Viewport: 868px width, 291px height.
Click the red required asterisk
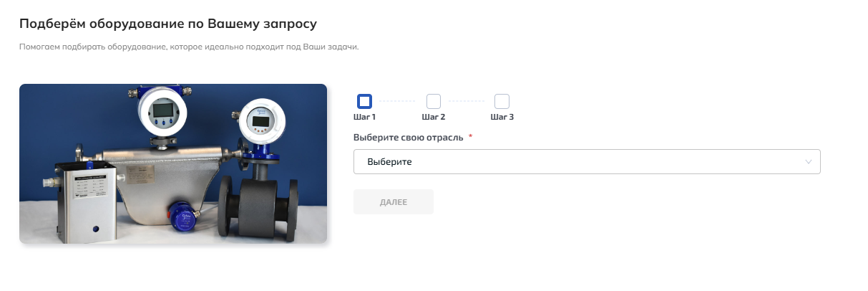[x=470, y=136]
